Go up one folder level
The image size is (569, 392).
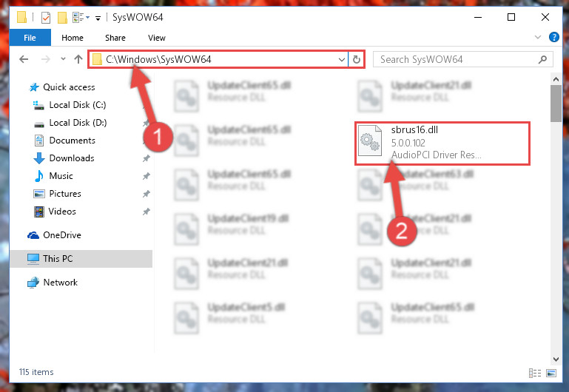(x=78, y=59)
